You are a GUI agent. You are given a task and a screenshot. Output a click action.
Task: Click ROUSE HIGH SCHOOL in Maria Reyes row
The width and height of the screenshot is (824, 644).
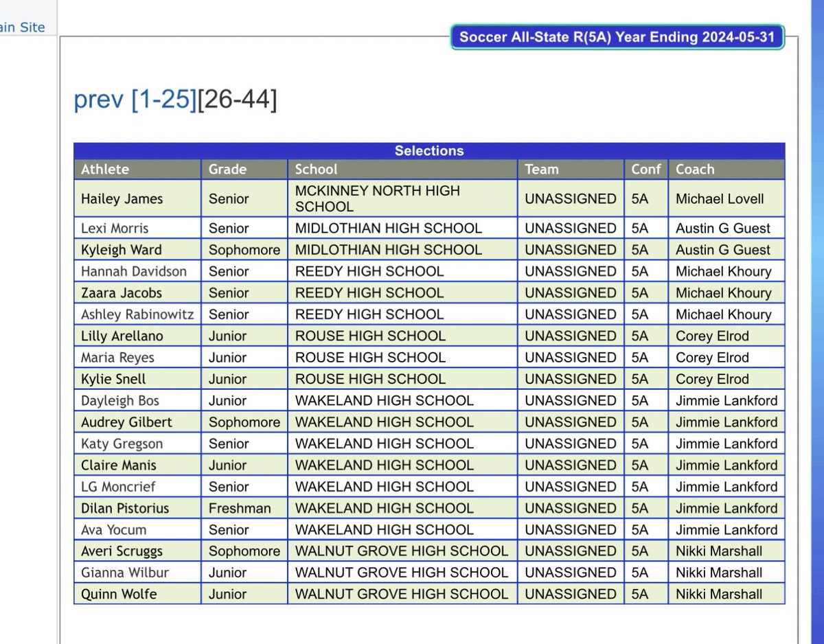[370, 358]
